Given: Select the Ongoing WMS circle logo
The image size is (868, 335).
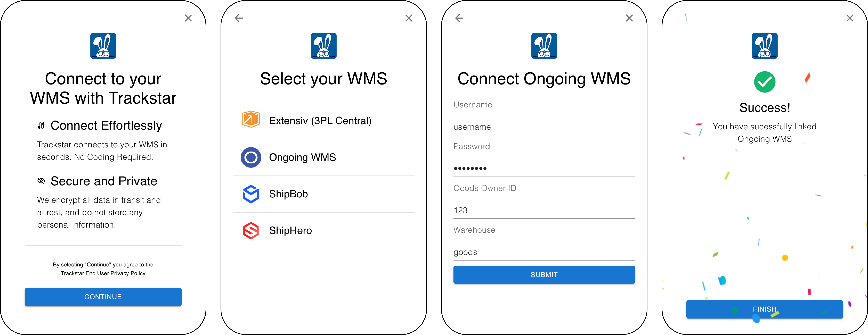Looking at the screenshot, I should [x=251, y=157].
